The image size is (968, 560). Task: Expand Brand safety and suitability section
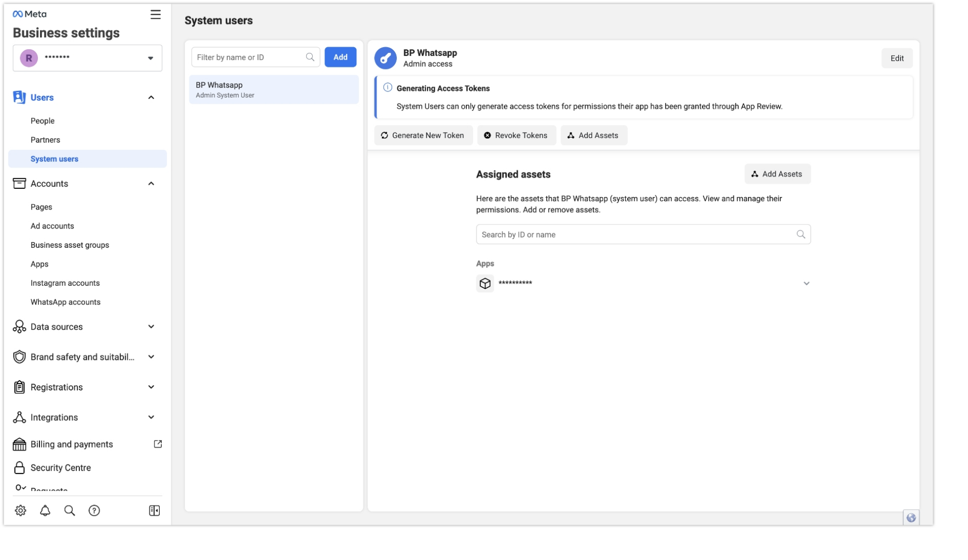(x=151, y=357)
